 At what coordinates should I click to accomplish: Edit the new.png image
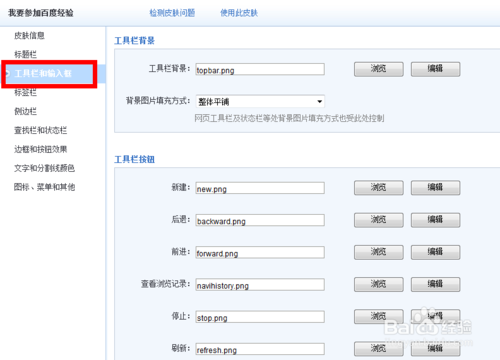click(435, 188)
